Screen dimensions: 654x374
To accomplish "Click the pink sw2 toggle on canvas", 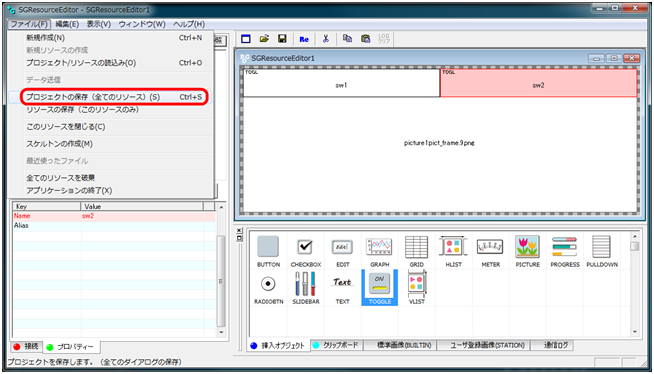I will [x=538, y=83].
